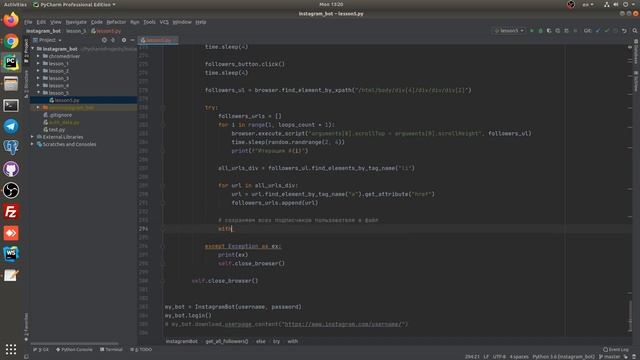Toggle the Favorites tool window side tab
The height and width of the screenshot is (360, 640).
(26, 327)
